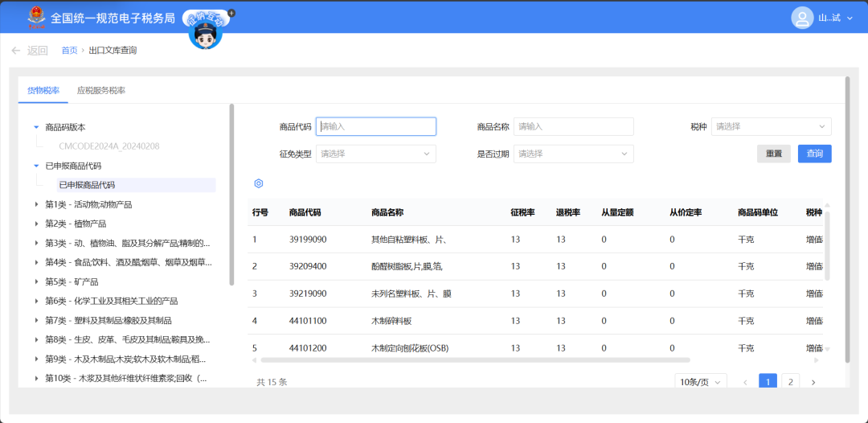Click product code 39199090 cell
This screenshot has height=423, width=868.
pyautogui.click(x=308, y=239)
